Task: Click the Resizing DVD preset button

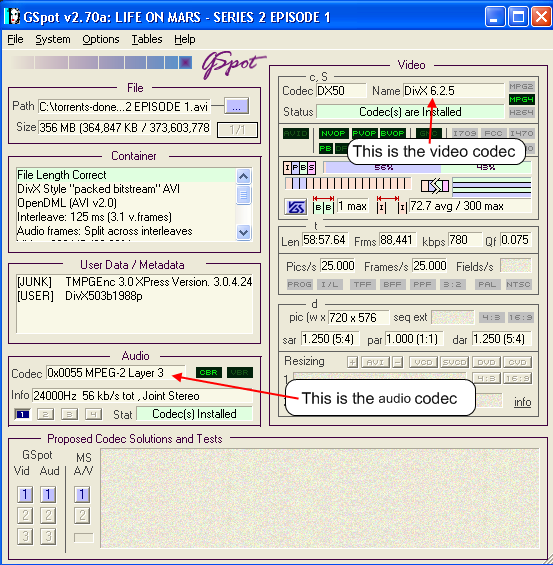Action: coord(486,362)
